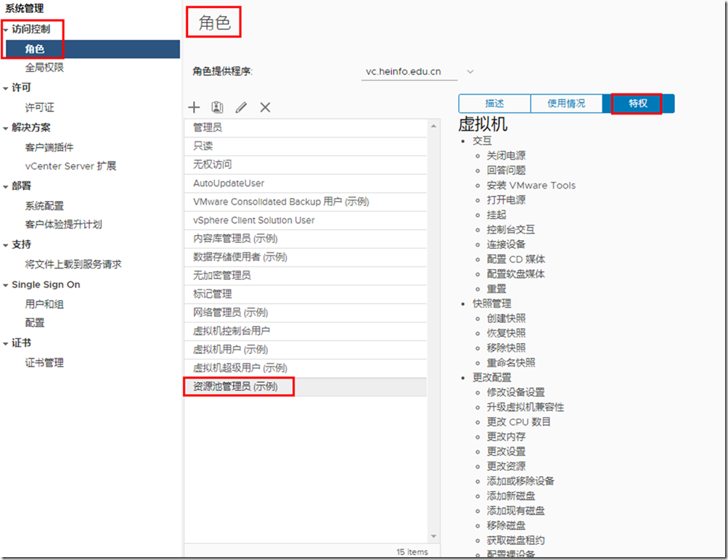Click the 创建快照 privilege entry
Viewport: 728px width, 560px height.
(x=506, y=318)
